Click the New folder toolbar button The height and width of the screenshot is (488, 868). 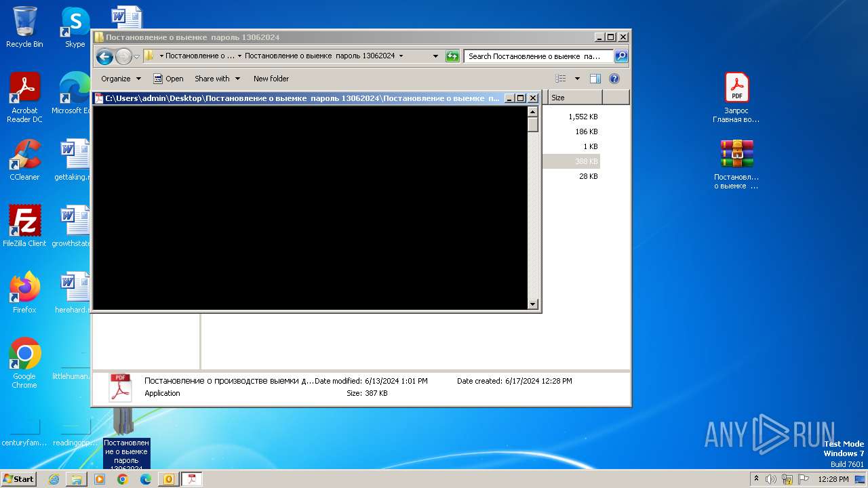(271, 79)
